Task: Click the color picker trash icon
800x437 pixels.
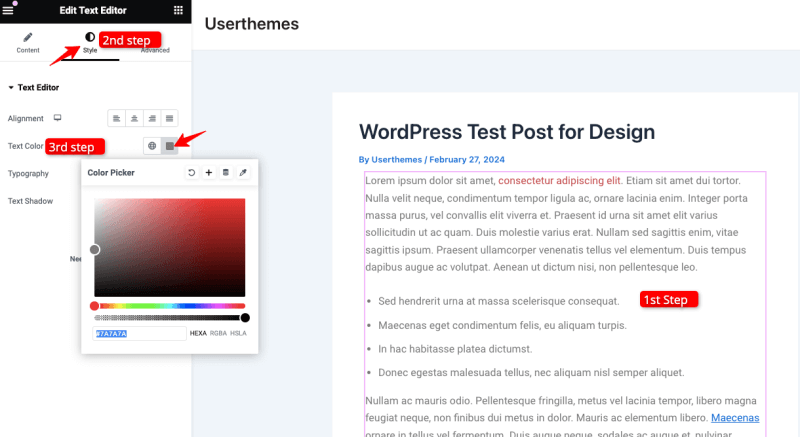Action: coord(226,173)
